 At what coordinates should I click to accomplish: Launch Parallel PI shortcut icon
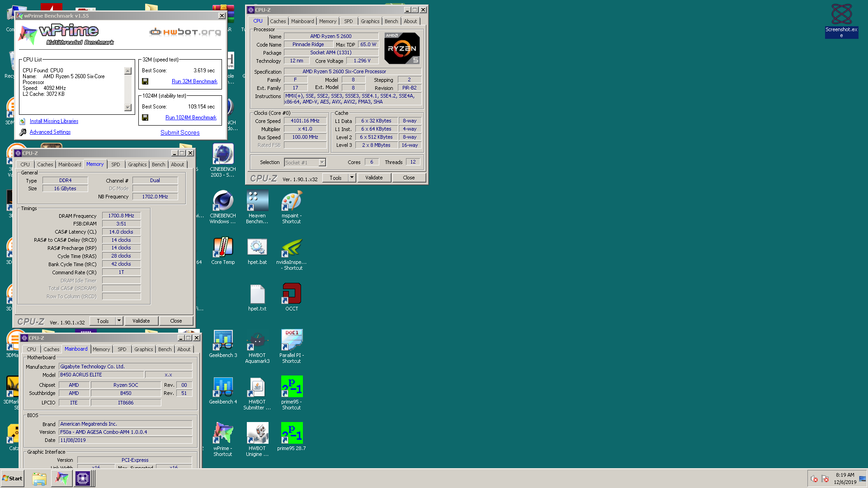point(292,347)
